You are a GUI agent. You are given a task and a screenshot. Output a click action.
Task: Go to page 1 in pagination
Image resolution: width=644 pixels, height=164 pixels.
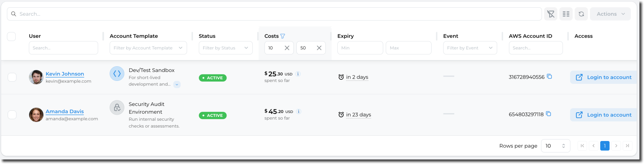[605, 146]
